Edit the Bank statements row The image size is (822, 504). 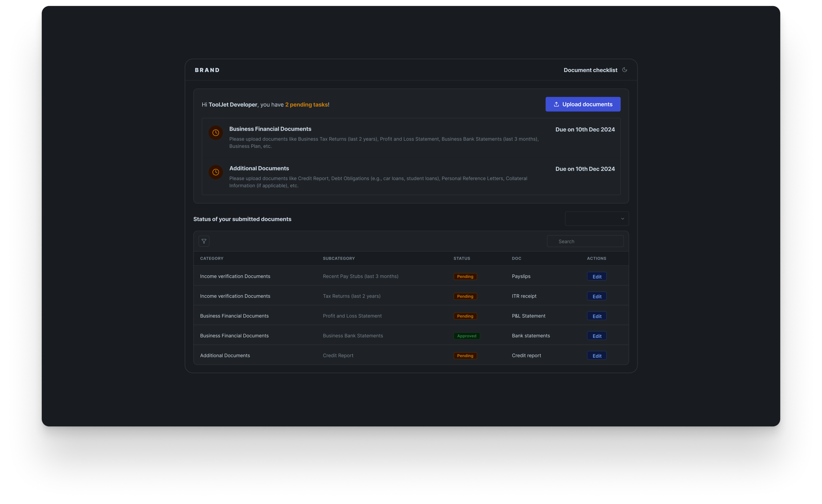tap(597, 336)
